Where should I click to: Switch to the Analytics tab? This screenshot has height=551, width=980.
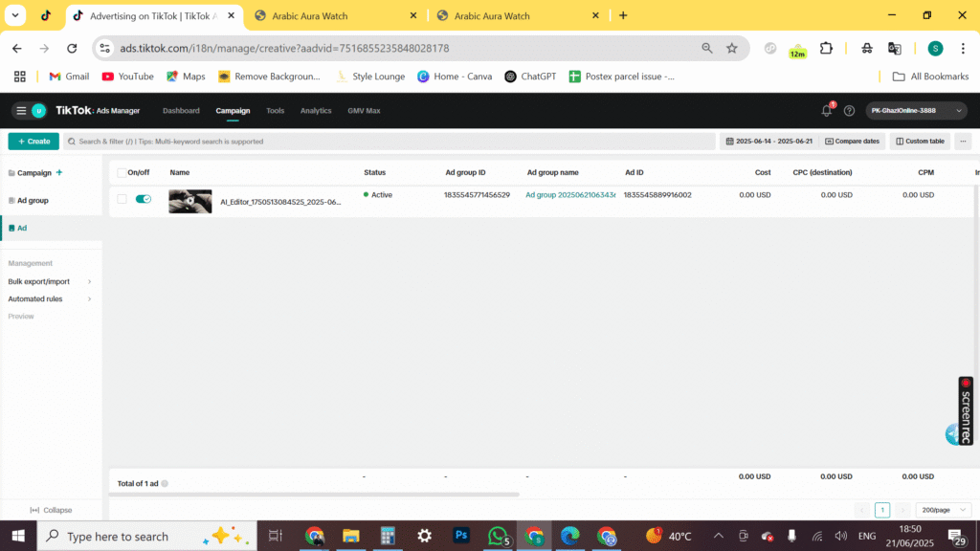click(316, 111)
